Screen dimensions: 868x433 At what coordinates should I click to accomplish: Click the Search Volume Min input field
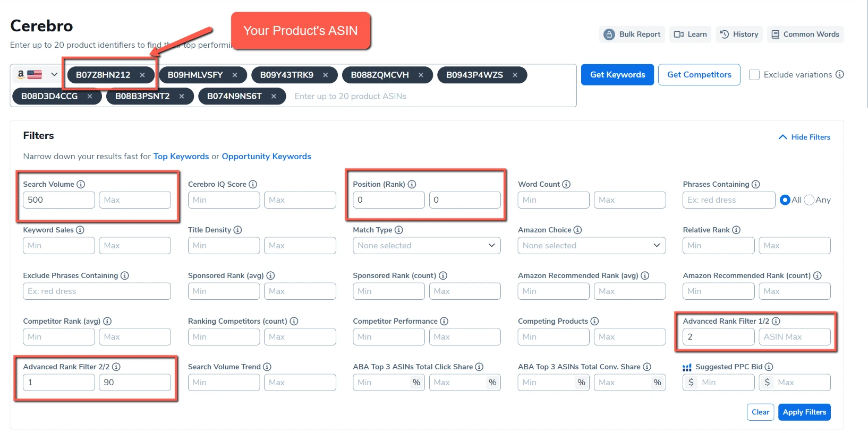click(58, 200)
